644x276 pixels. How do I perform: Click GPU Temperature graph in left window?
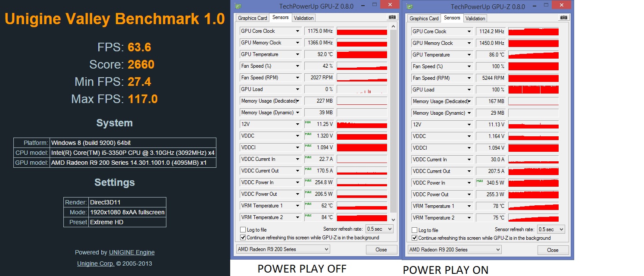click(362, 54)
